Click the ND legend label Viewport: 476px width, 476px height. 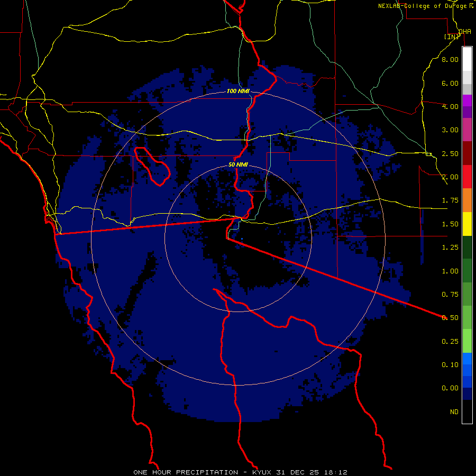pos(454,412)
